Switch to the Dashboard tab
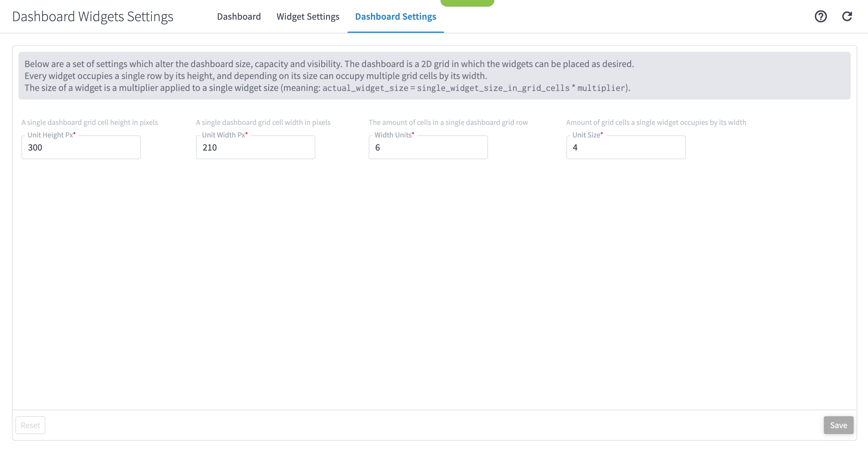Viewport: 868px width, 452px height. 239,16
